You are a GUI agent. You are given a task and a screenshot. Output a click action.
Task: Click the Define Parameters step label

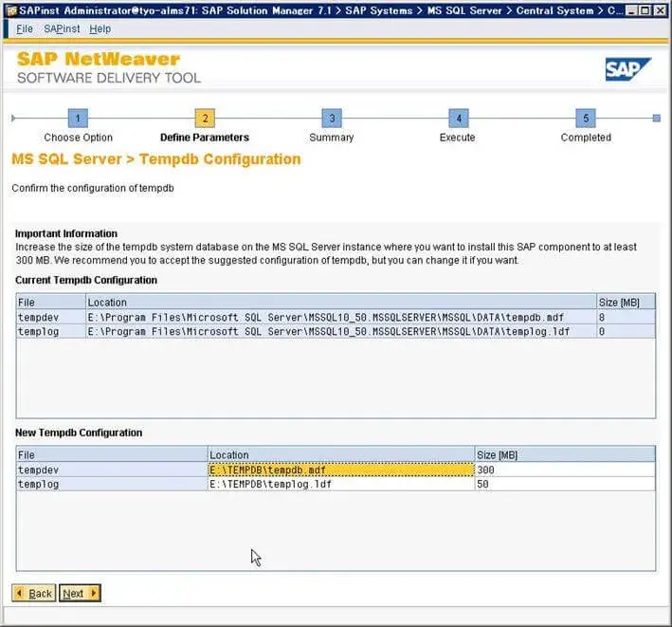[205, 138]
